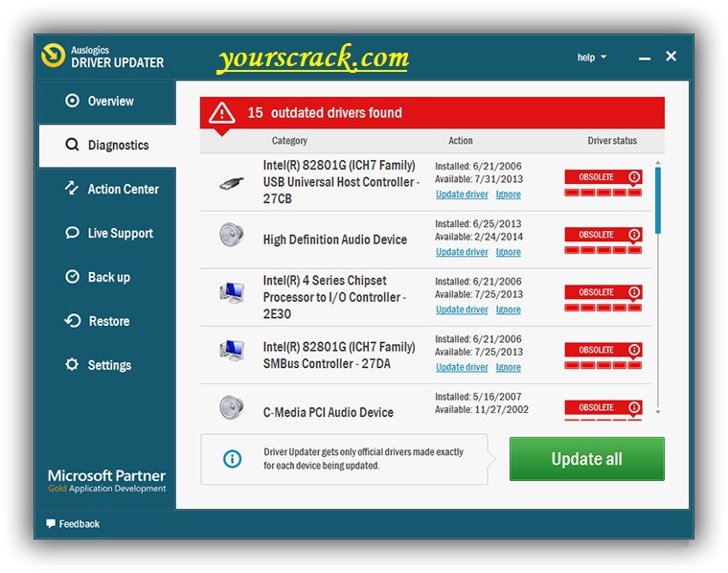Ignore the USB Universal Host Controller update
This screenshot has width=728, height=573.
coord(508,195)
